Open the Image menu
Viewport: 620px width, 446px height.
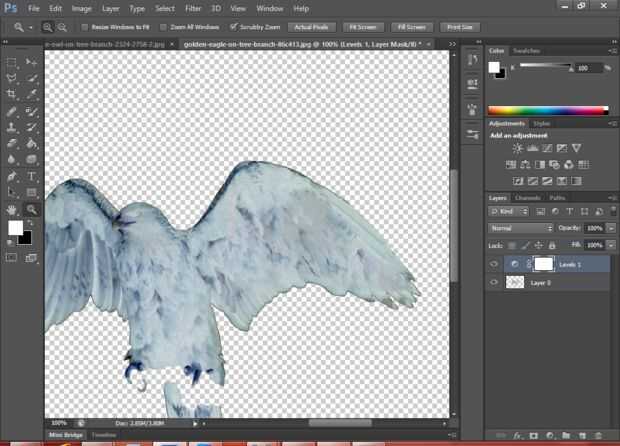tap(81, 8)
